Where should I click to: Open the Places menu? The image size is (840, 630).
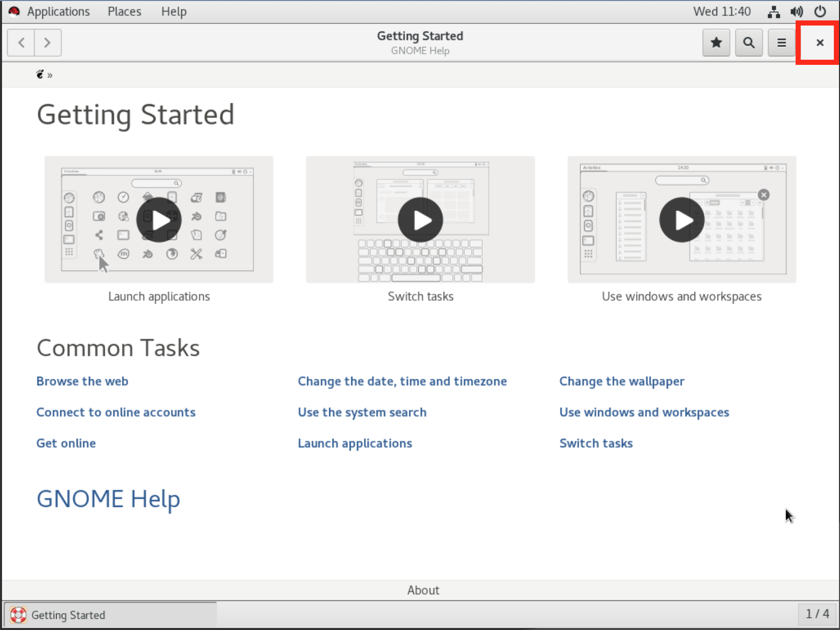coord(124,12)
